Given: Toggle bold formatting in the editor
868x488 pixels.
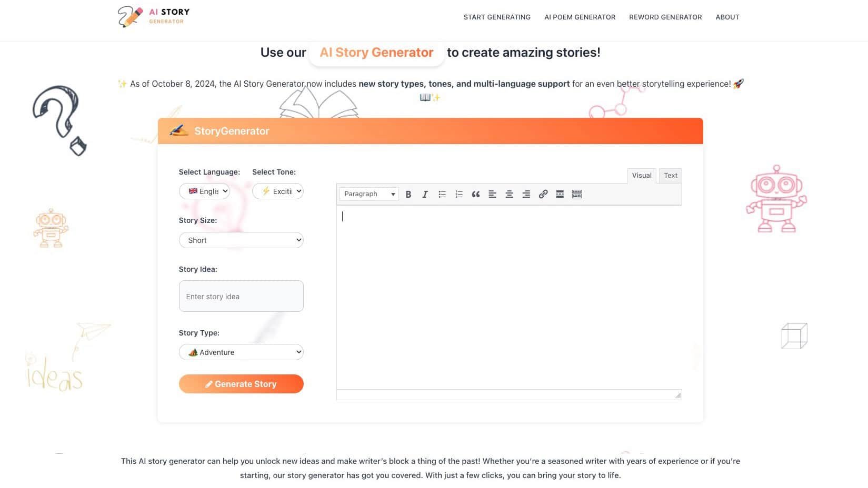Looking at the screenshot, I should (x=408, y=194).
